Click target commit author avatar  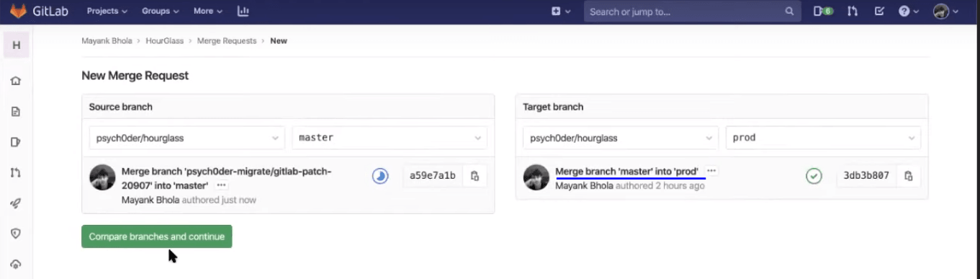pyautogui.click(x=536, y=177)
